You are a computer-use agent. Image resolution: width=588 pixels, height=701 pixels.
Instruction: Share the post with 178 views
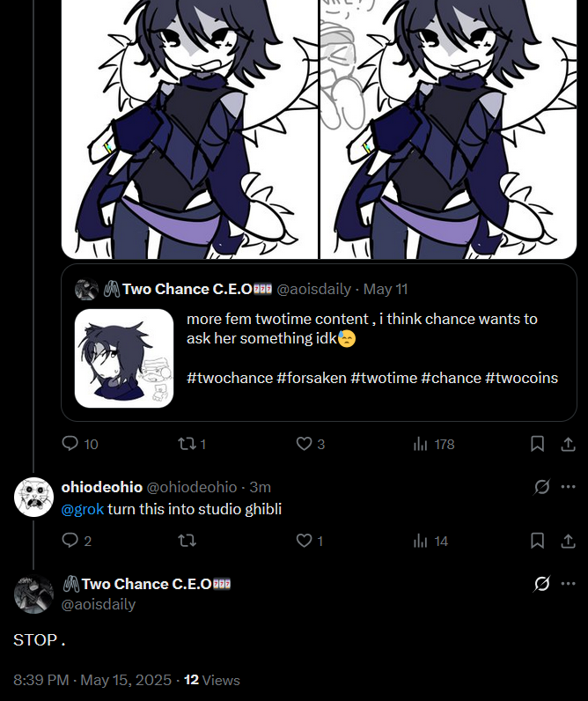tap(565, 444)
